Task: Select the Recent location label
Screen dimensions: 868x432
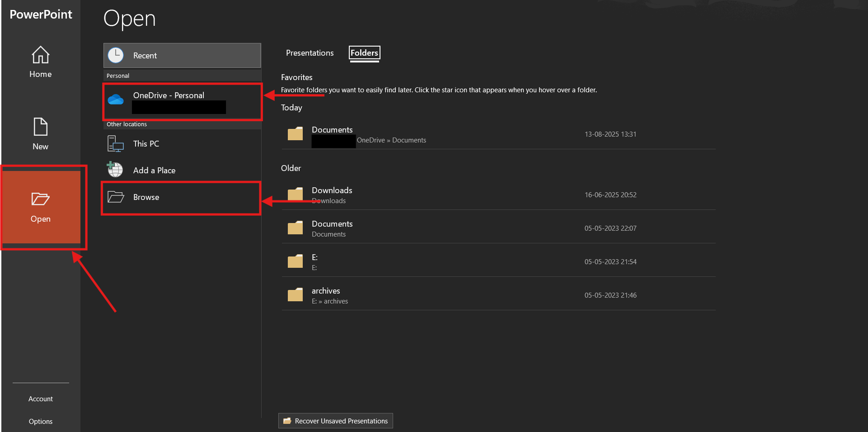Action: 145,56
